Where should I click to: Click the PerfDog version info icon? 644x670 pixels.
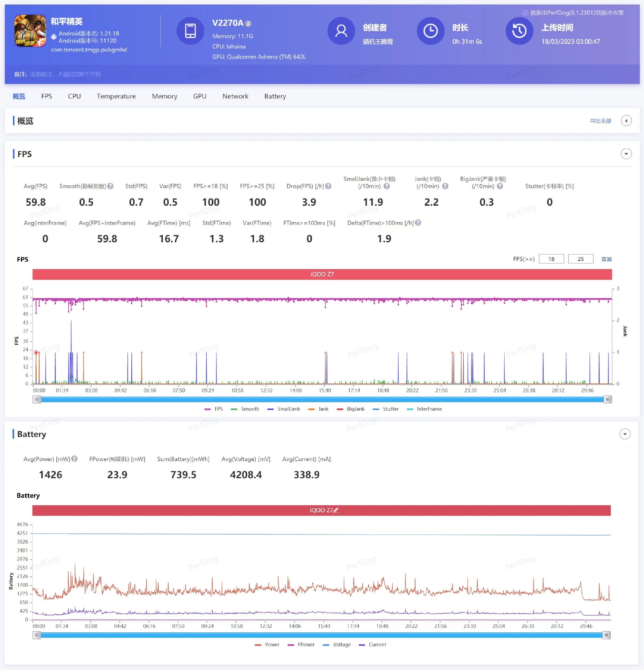pos(525,13)
